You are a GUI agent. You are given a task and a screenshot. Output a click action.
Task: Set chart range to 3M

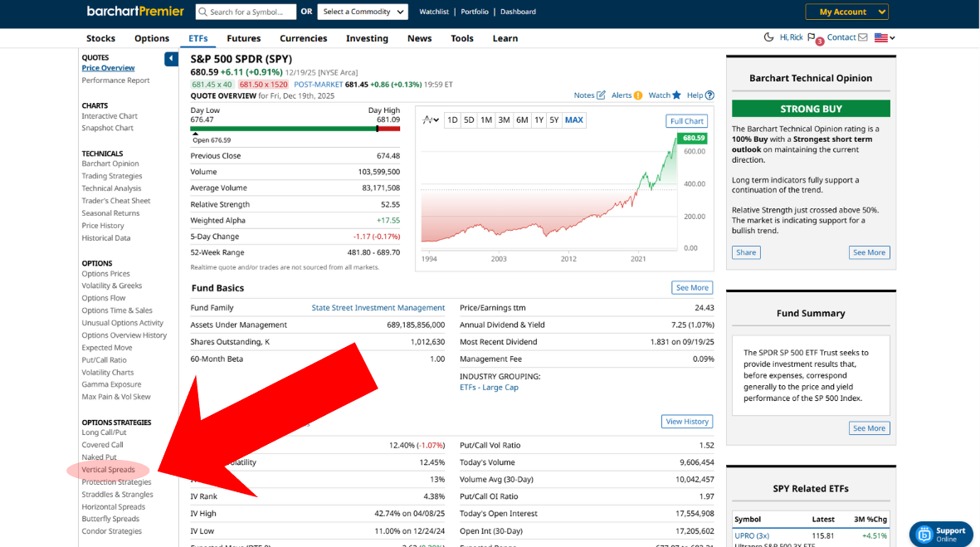pos(504,120)
